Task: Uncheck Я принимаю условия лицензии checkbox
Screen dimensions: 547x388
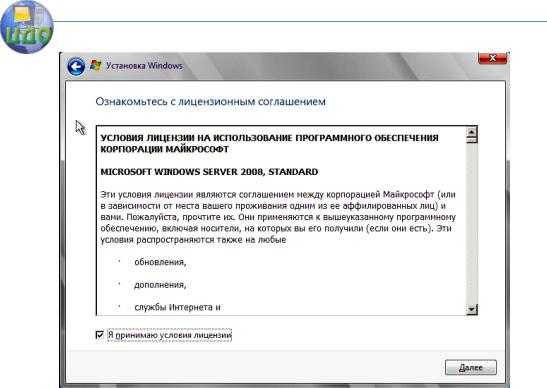Action: (x=100, y=335)
